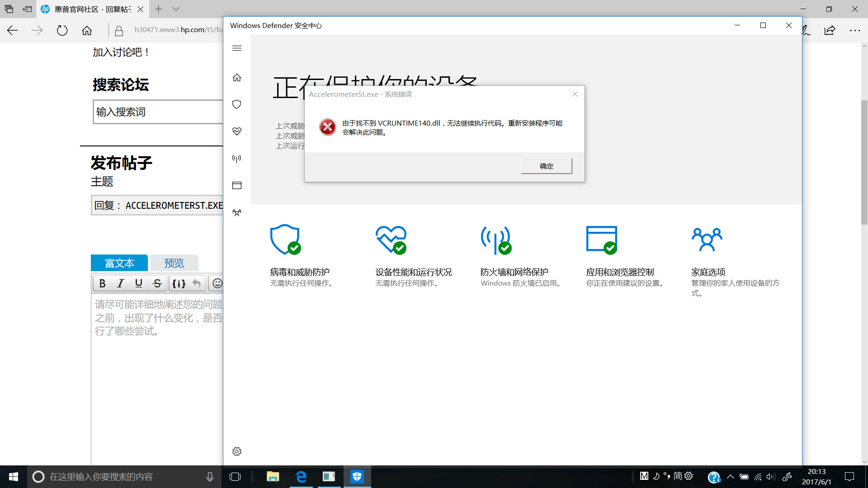Viewport: 868px width, 488px height.
Task: Go to Edge home page
Action: point(87,30)
